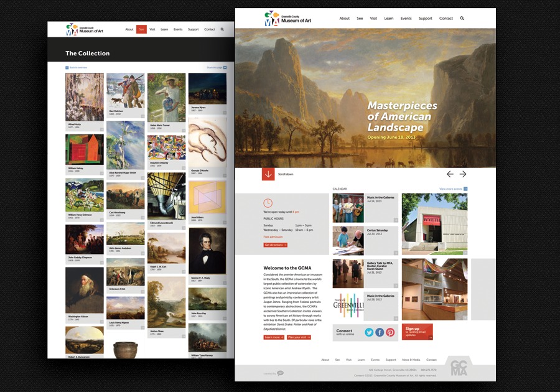The width and height of the screenshot is (560, 392).
Task: Click search icon in Collection page navigation
Action: 222,29
